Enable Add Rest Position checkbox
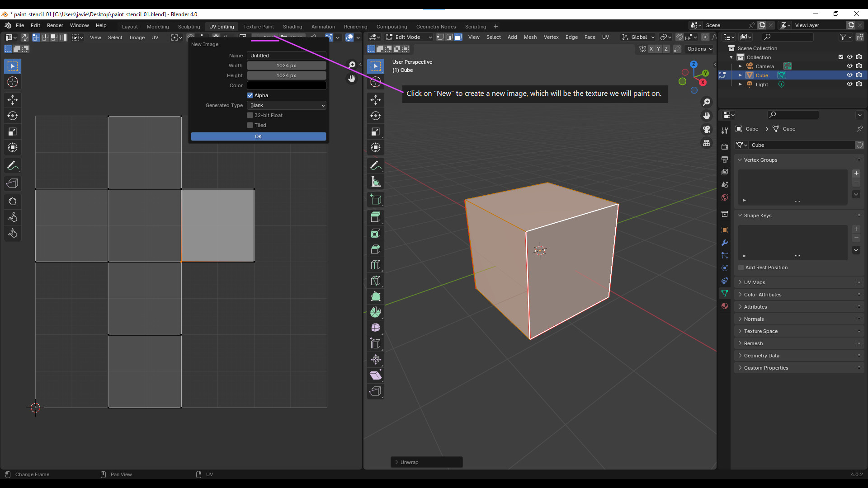The width and height of the screenshot is (868, 488). point(741,267)
